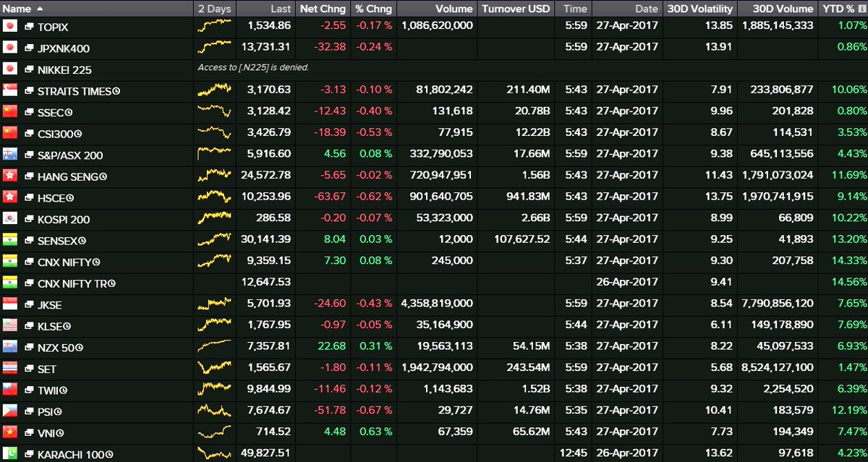Click the Australia flag on the S&P/ASX 200 row
The height and width of the screenshot is (462, 868).
click(10, 154)
